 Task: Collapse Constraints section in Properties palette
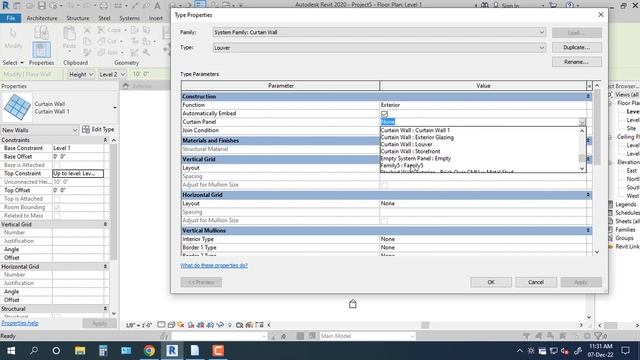105,140
